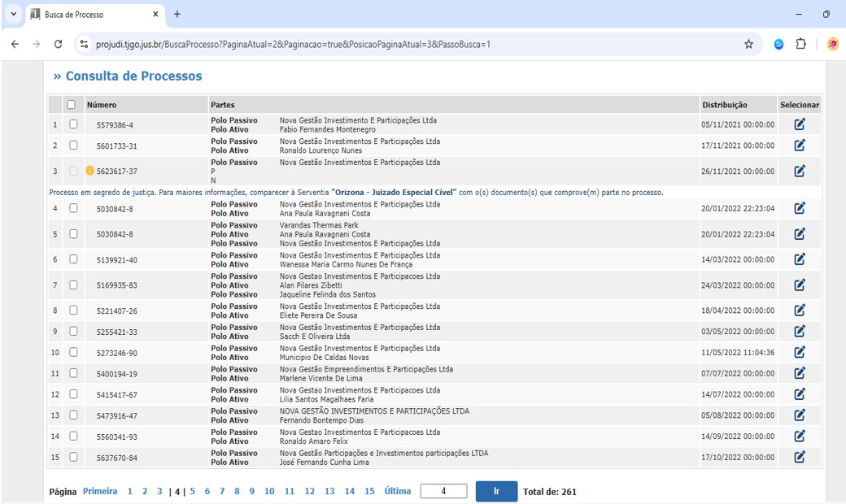Reload the page with the refresh icon
Viewport: 846px width, 504px height.
[x=58, y=45]
